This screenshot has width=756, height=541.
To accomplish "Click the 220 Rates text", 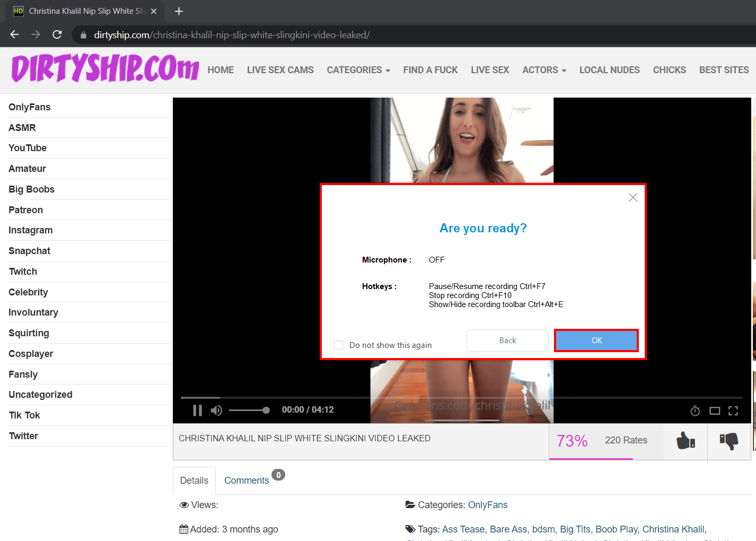I will pos(626,440).
